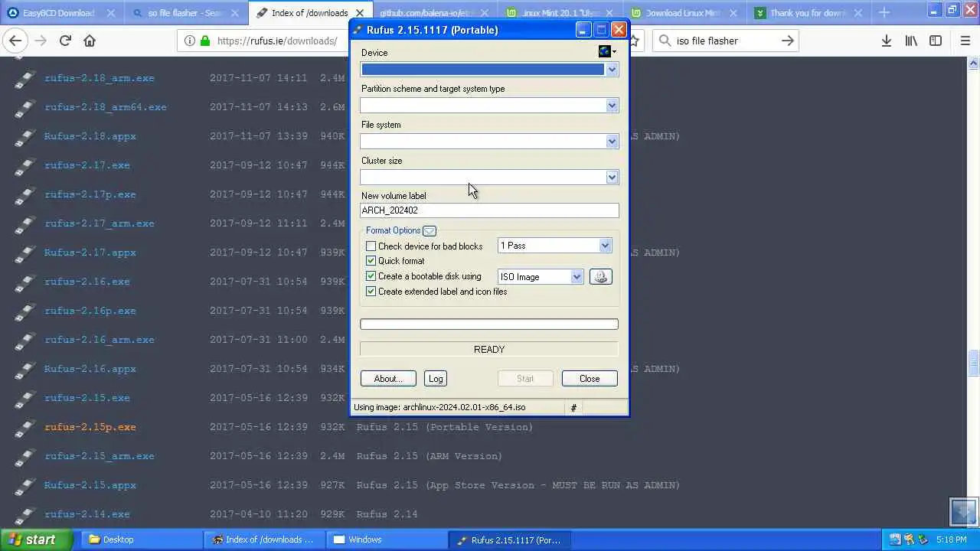The height and width of the screenshot is (551, 980).
Task: Toggle 'Create extended label and icon files'
Action: coord(371,292)
